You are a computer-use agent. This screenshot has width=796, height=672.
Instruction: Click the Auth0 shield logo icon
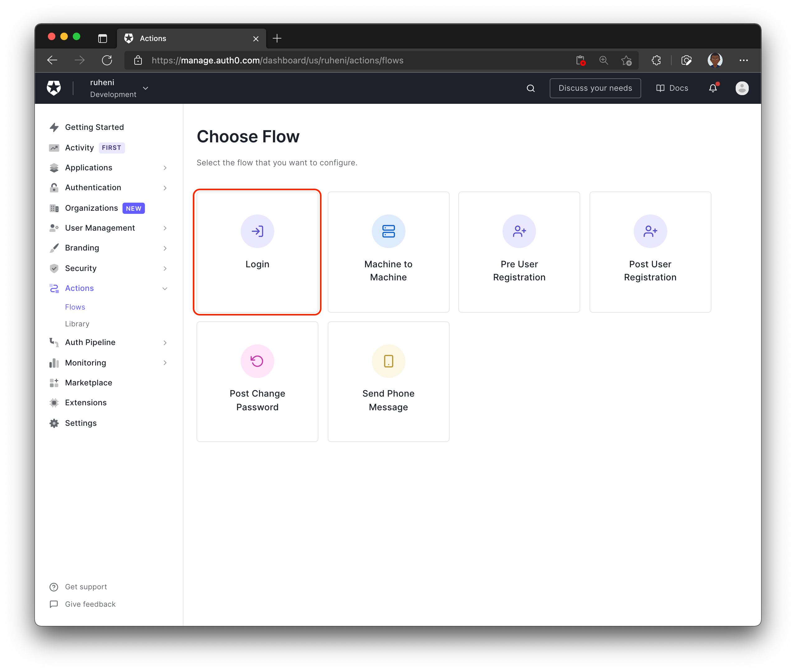coord(54,87)
